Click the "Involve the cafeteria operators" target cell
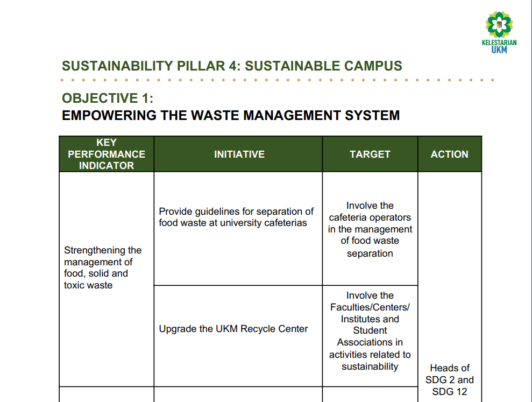Viewport: 532px width, 402px height. (x=370, y=229)
